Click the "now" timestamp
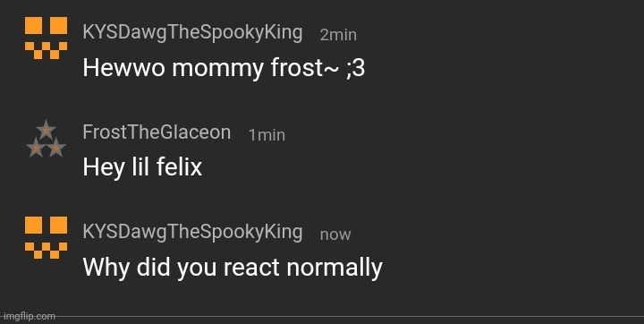 (335, 234)
